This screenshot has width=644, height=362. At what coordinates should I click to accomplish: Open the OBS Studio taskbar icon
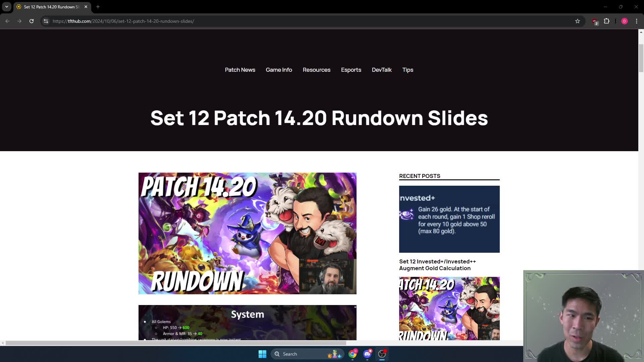(x=382, y=354)
